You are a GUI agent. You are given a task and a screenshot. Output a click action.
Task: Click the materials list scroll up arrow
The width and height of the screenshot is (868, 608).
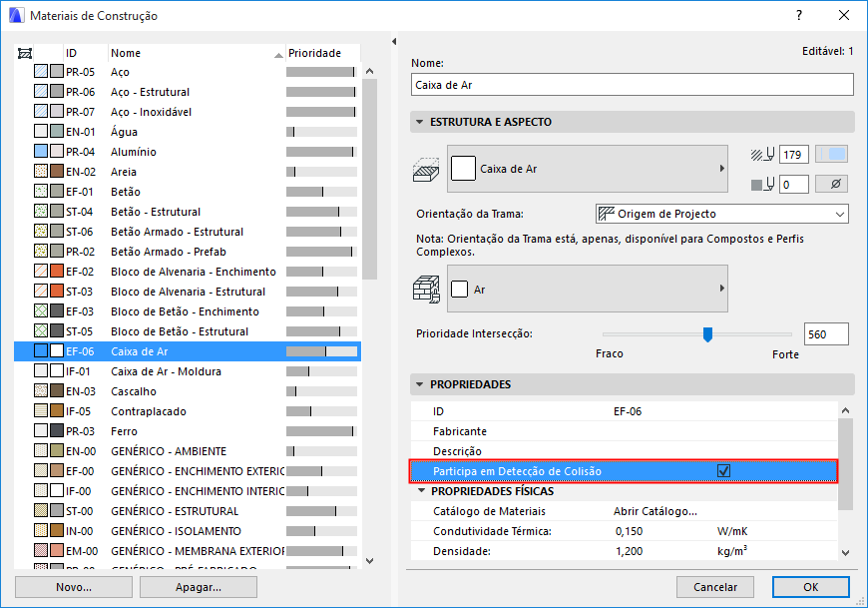[370, 72]
